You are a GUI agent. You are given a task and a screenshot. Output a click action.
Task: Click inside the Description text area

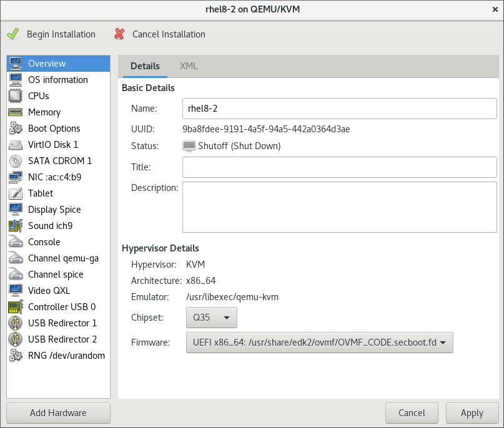[339, 207]
